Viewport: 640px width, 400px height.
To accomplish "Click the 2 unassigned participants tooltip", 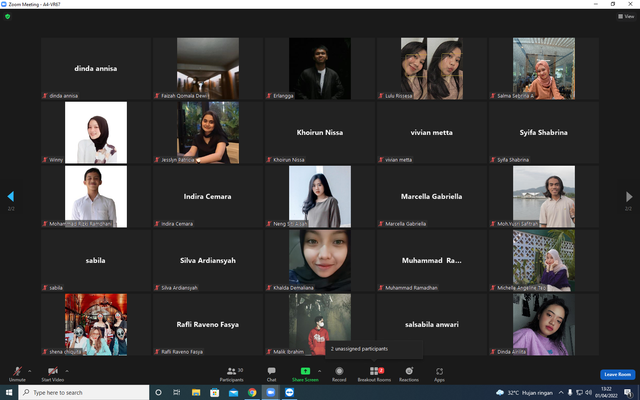I will pos(374,349).
